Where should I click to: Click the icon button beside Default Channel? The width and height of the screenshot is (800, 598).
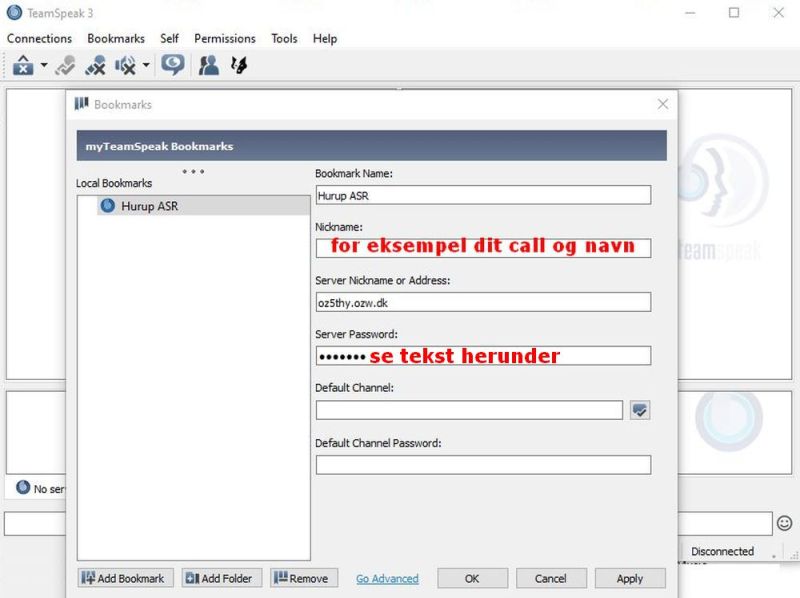[640, 410]
